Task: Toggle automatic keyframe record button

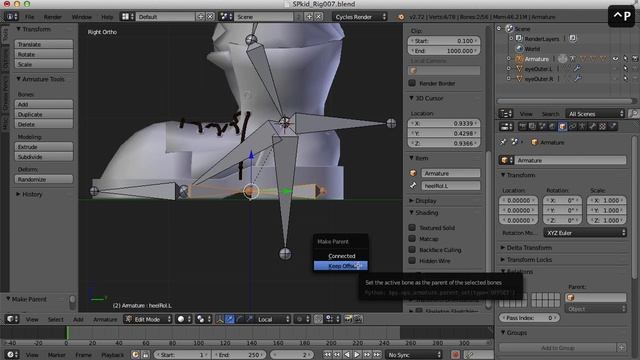Action: 456,355
